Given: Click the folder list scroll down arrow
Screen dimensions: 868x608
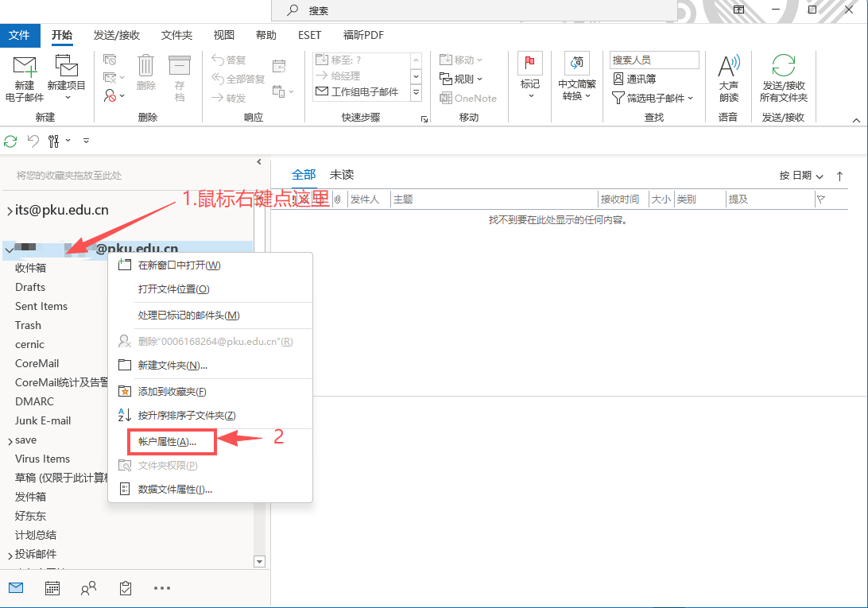Looking at the screenshot, I should pyautogui.click(x=258, y=561).
